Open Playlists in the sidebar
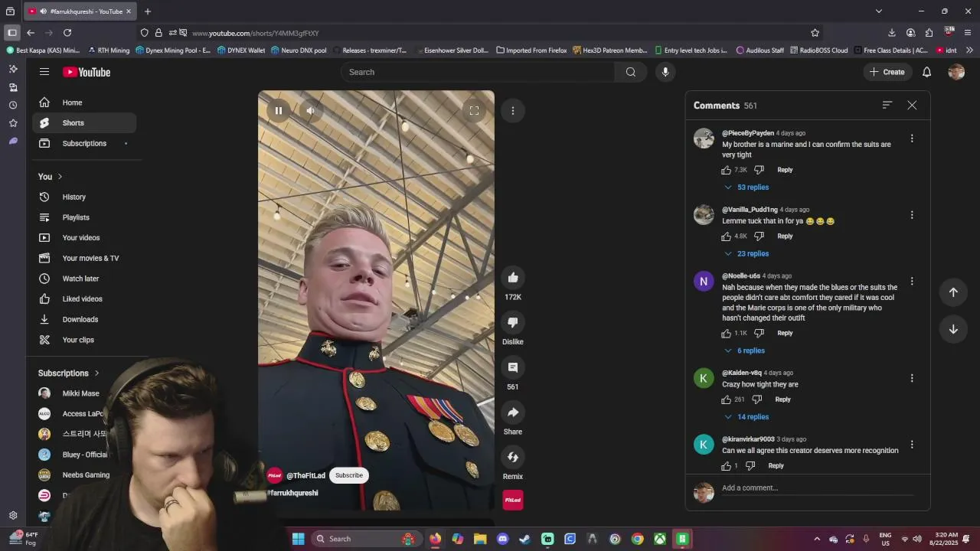 84,217
